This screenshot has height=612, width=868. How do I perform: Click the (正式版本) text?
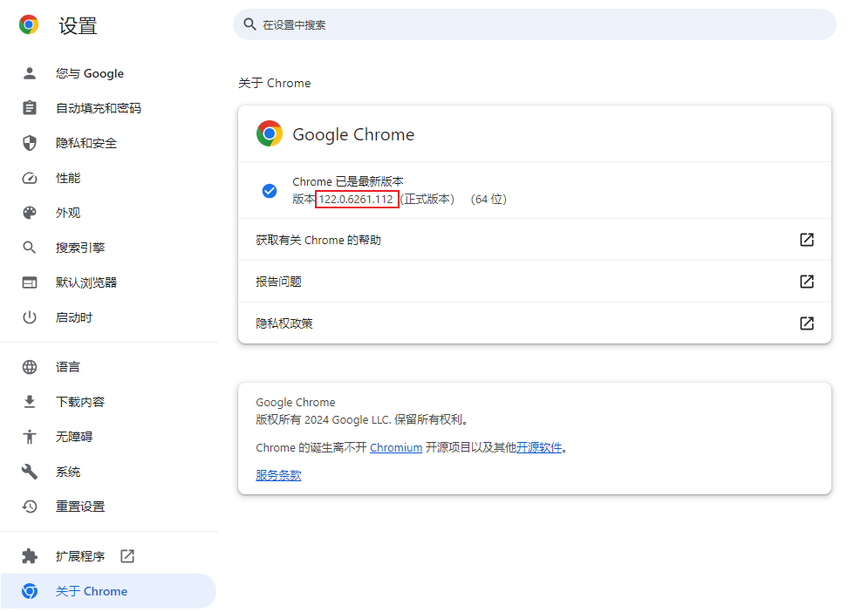pyautogui.click(x=427, y=199)
